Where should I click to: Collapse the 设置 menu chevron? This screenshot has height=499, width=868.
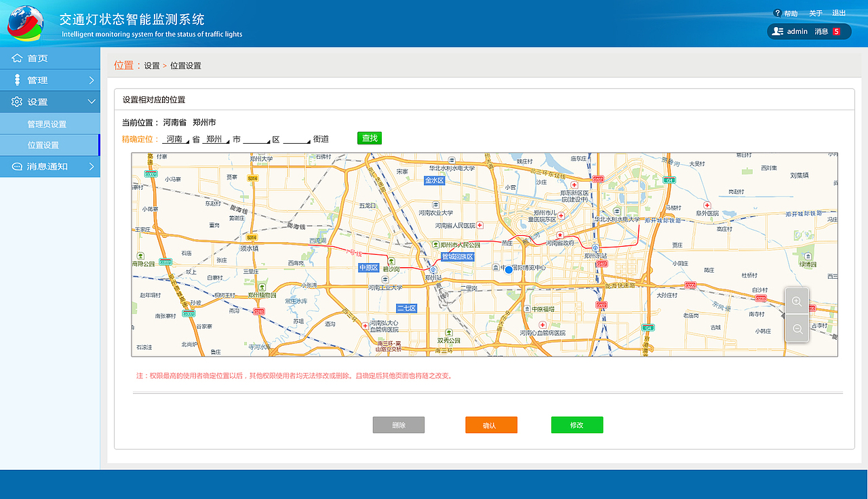[92, 102]
